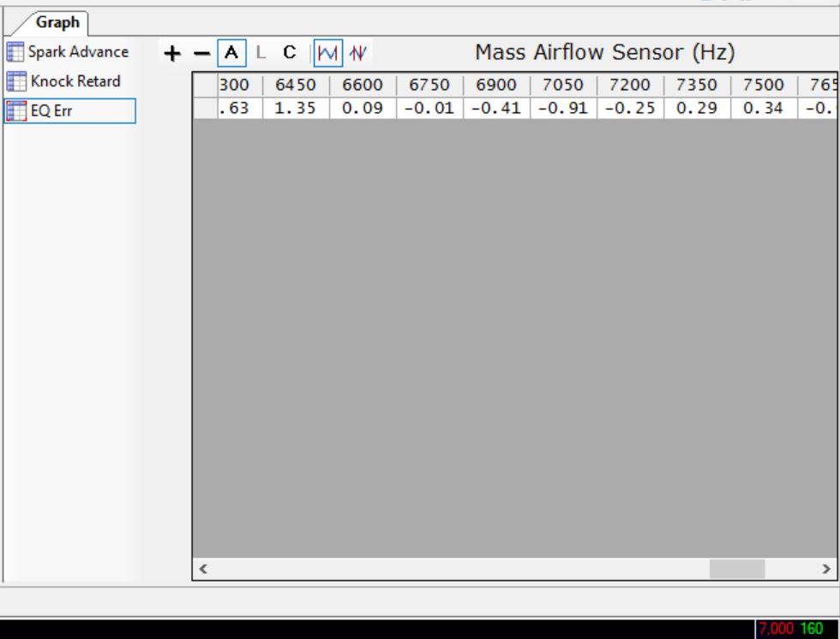Click the Spark Advance table icon

point(15,52)
